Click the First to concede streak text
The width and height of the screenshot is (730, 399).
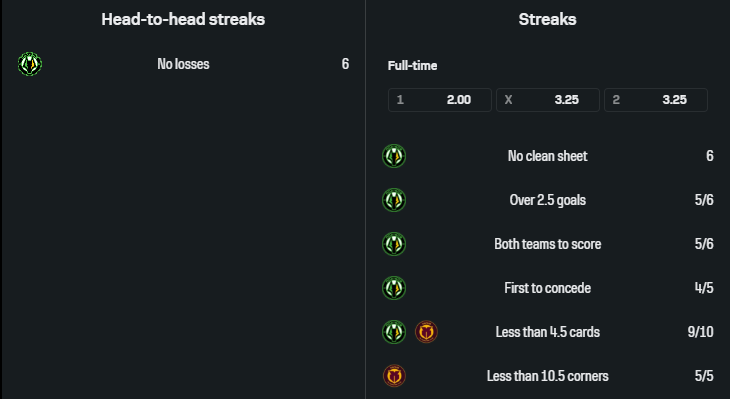tap(548, 288)
